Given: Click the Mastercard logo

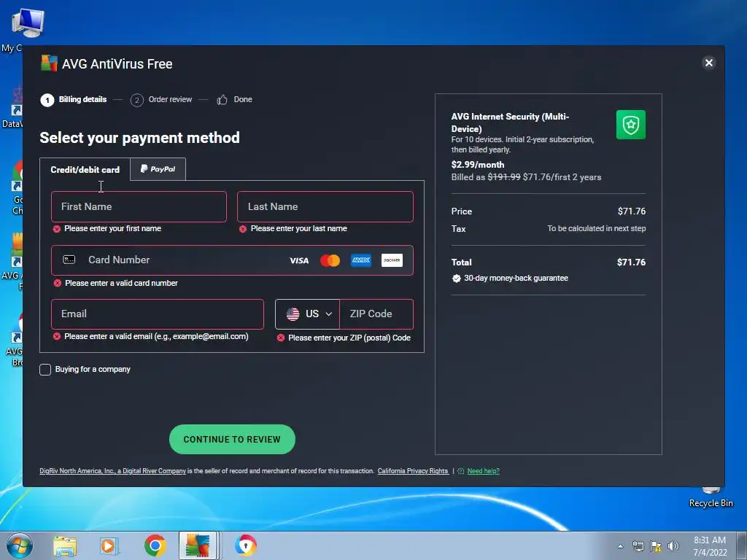Looking at the screenshot, I should coord(330,260).
